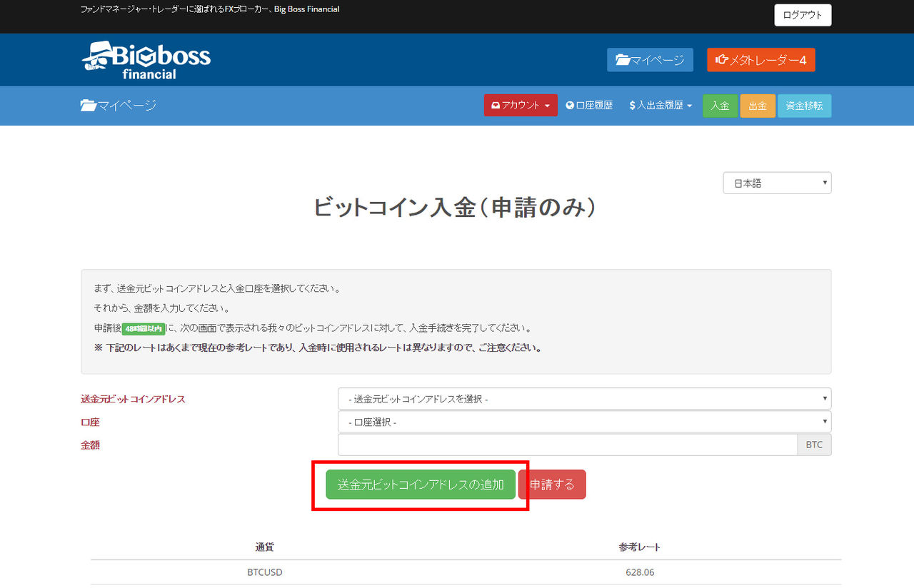Open the blue マイページ header button

[x=650, y=60]
